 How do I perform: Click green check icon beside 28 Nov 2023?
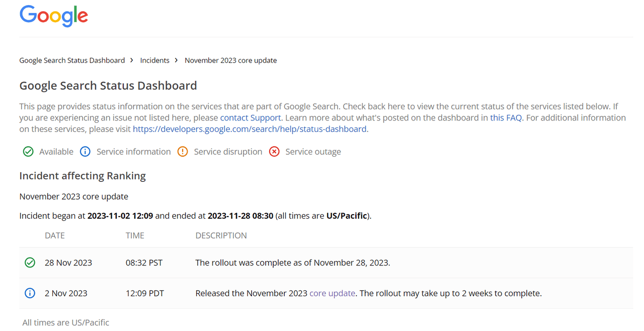(x=30, y=262)
